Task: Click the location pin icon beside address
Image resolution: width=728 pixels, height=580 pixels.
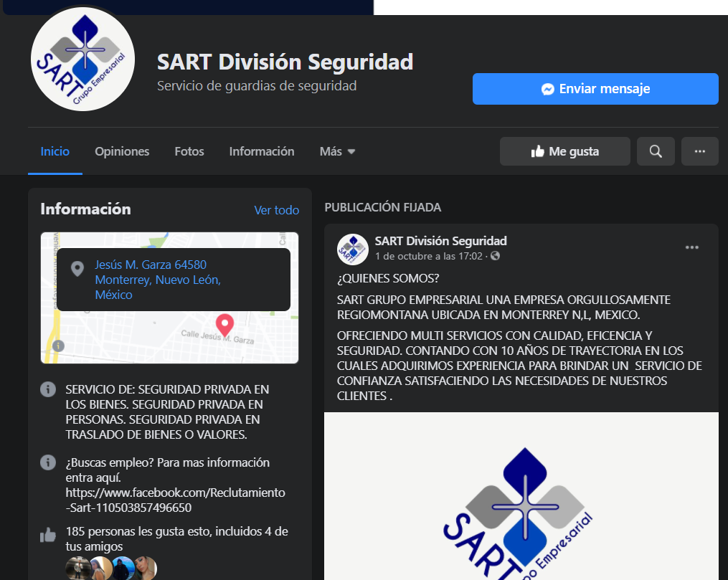Action: [x=77, y=269]
